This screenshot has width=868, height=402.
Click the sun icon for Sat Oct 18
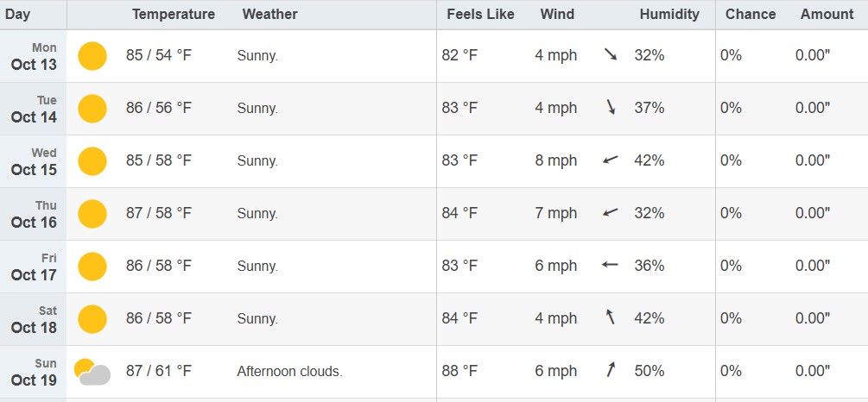92,319
